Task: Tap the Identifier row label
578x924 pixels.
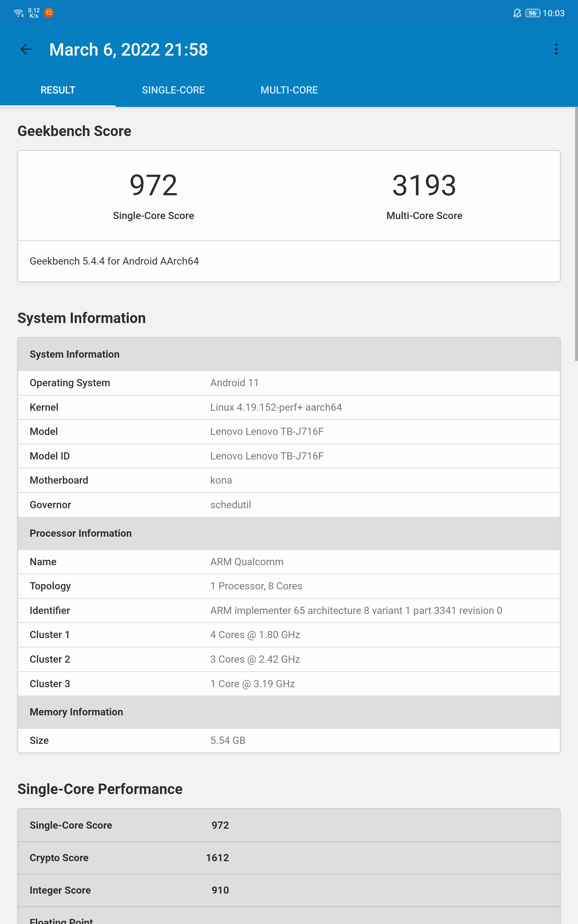Action: tap(50, 611)
